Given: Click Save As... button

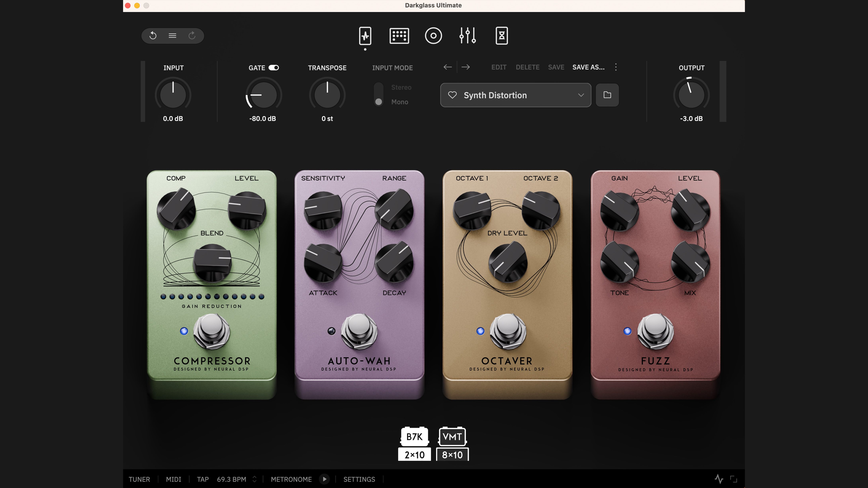Looking at the screenshot, I should (x=588, y=67).
